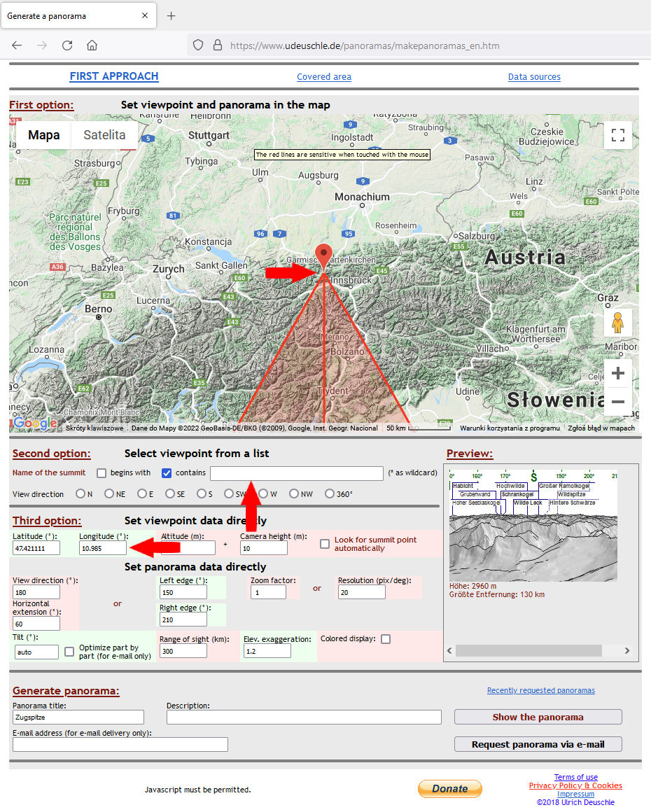
Task: Open a new browser tab
Action: point(171,15)
